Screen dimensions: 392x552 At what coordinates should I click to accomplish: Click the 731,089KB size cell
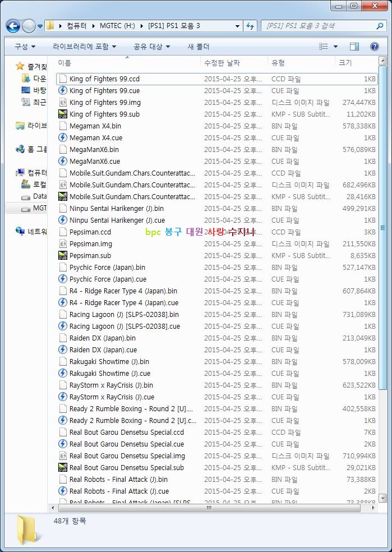[x=359, y=314]
